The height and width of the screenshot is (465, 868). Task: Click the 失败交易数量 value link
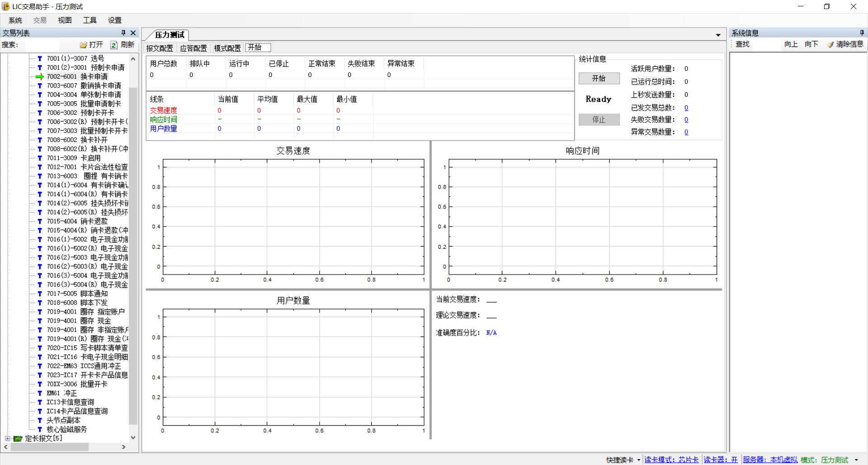pyautogui.click(x=686, y=119)
